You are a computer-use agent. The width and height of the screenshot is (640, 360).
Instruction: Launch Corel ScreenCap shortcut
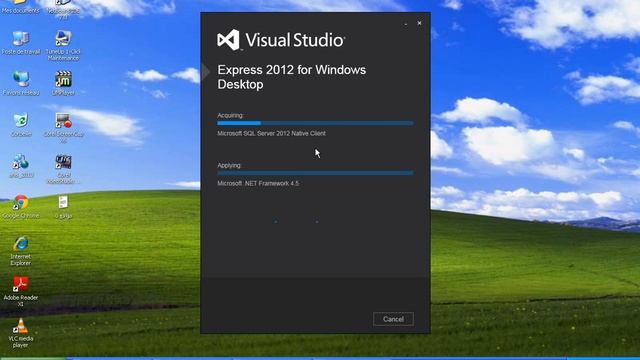click(x=63, y=128)
